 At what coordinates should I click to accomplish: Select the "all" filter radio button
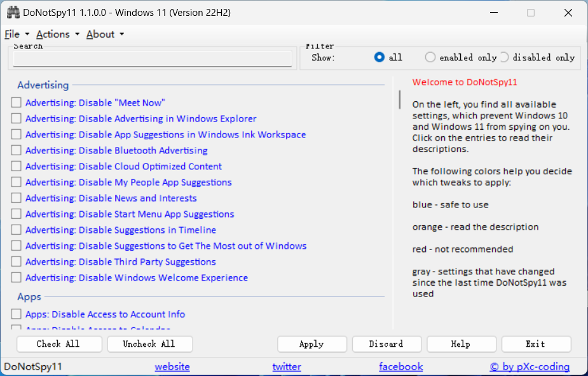(379, 57)
